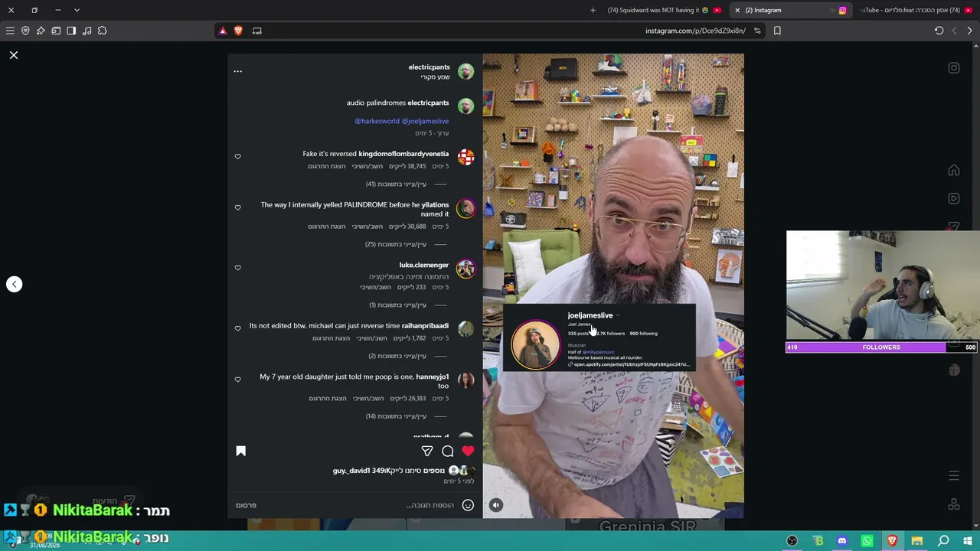980x551 pixels.
Task: Open raihanpribaadi profile picture
Action: tap(465, 329)
